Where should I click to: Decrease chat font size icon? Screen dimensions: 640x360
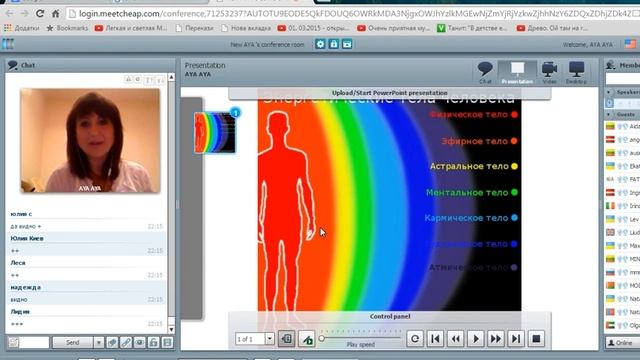click(160, 80)
